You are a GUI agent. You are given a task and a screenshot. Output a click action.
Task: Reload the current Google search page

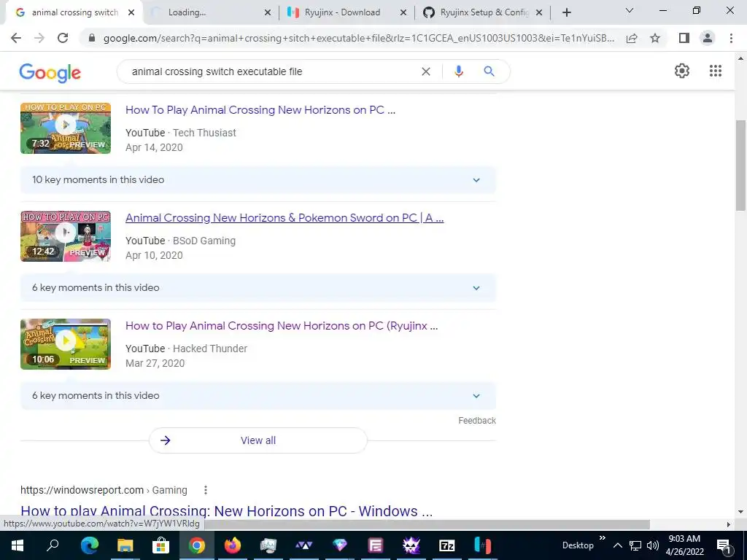[63, 38]
